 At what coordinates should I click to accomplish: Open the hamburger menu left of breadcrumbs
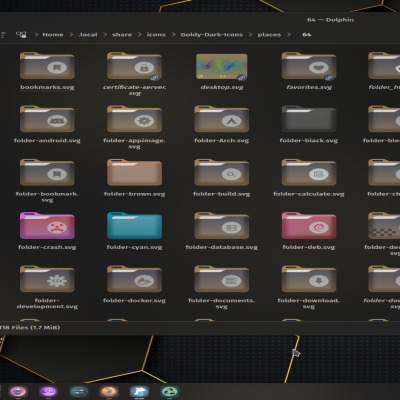pos(3,35)
